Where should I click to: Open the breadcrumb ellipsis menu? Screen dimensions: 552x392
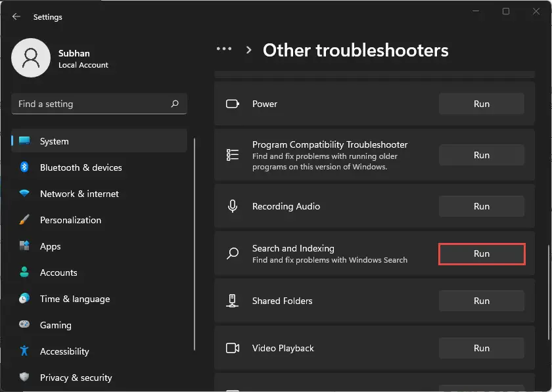pyautogui.click(x=224, y=49)
